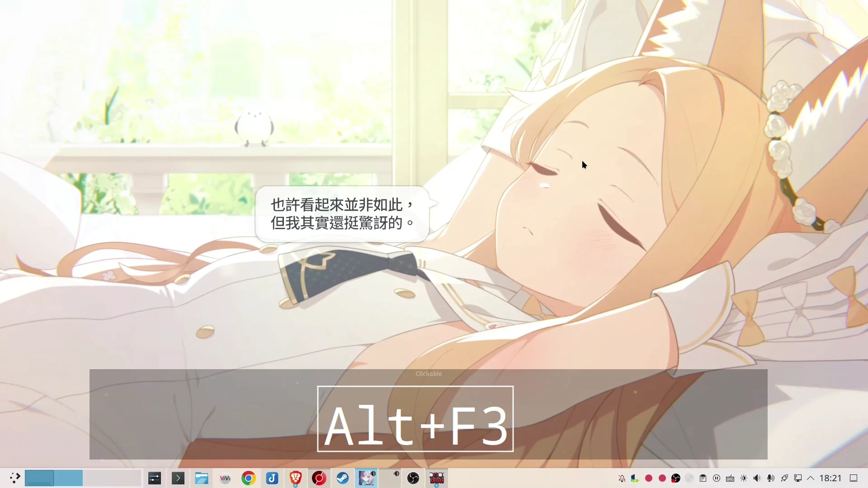Viewport: 868px width, 488px height.
Task: Click the OBS recording indicator in tray
Action: pyautogui.click(x=676, y=478)
